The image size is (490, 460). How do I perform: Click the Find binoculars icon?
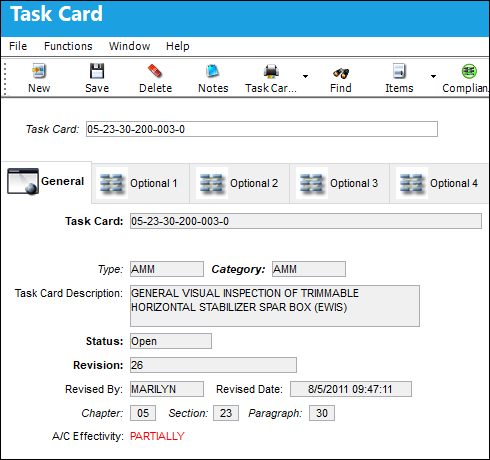point(341,72)
